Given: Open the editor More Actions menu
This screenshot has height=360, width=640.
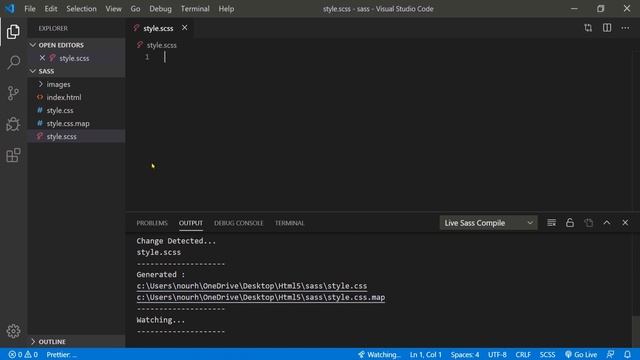Looking at the screenshot, I should (x=625, y=28).
